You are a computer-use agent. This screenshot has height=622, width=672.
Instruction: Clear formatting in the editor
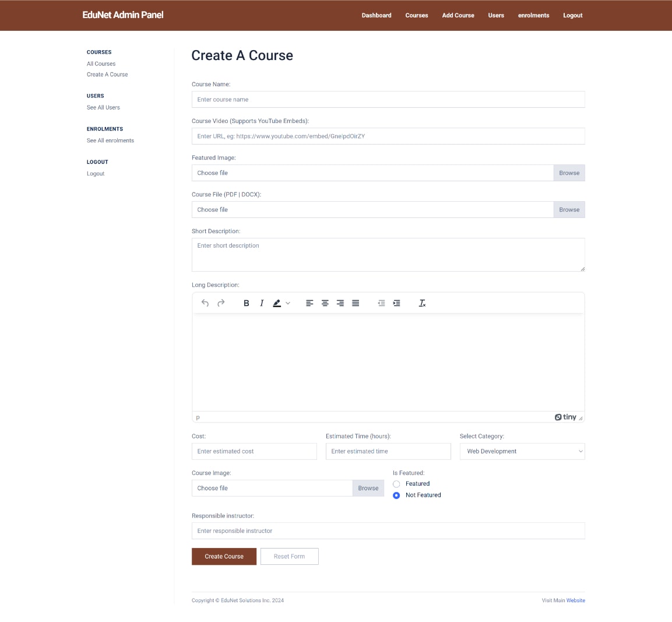422,303
